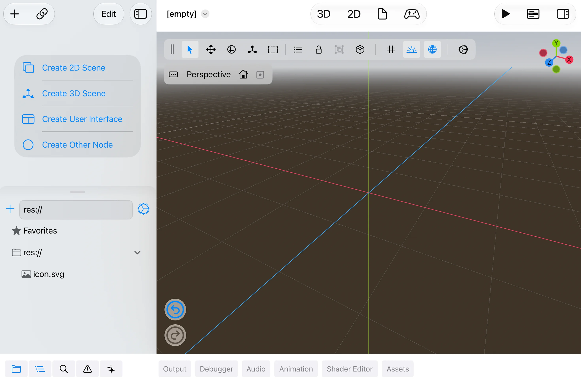Image resolution: width=581 pixels, height=392 pixels.
Task: Activate the Rotate mode tool
Action: (231, 50)
